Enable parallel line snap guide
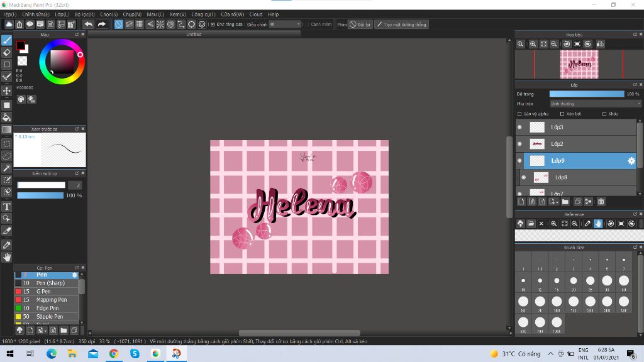This screenshot has height=362, width=644. 129,25
